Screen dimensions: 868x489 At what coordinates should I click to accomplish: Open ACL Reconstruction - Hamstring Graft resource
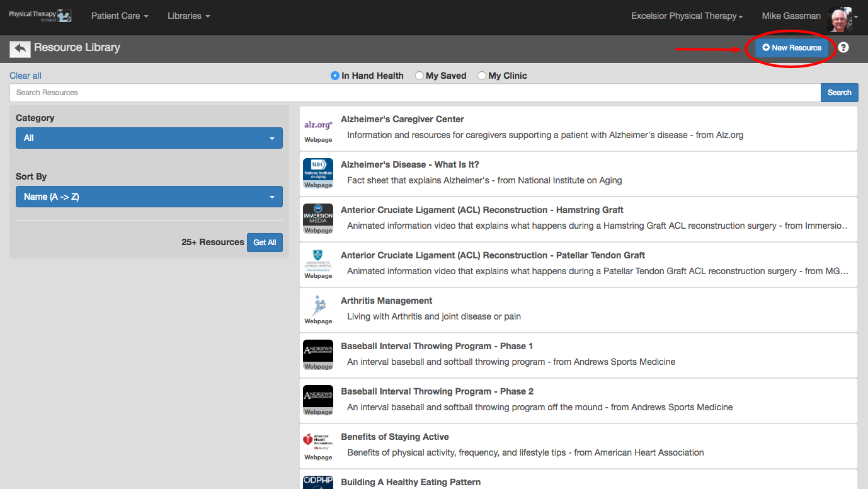(x=483, y=210)
